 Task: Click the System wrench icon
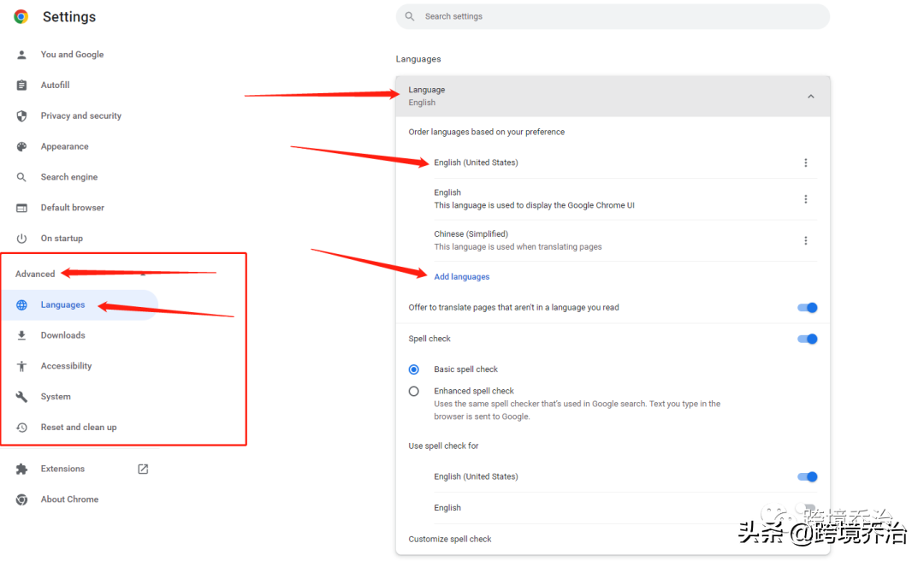coord(21,397)
